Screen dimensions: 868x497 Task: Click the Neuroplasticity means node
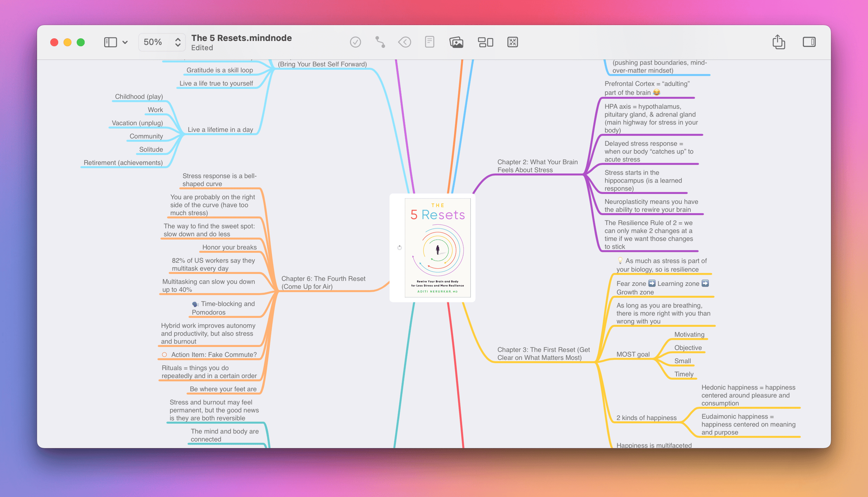click(x=651, y=205)
